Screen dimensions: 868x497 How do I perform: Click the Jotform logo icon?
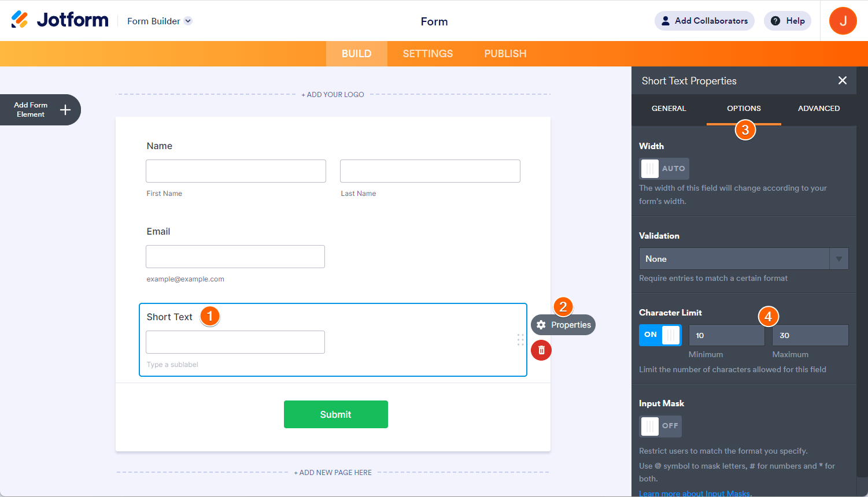pyautogui.click(x=20, y=20)
